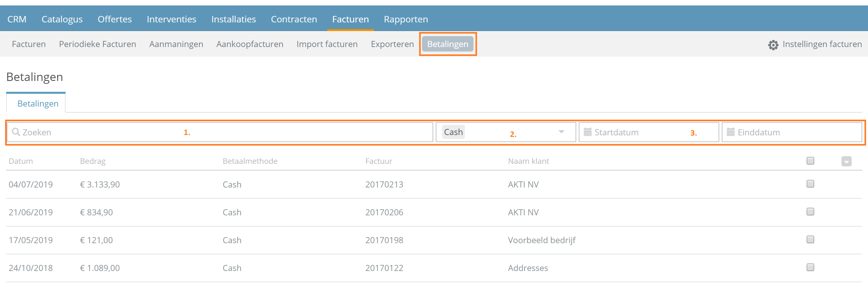Check the Addresses payment row
Screen dimensions: 868x287
810,267
